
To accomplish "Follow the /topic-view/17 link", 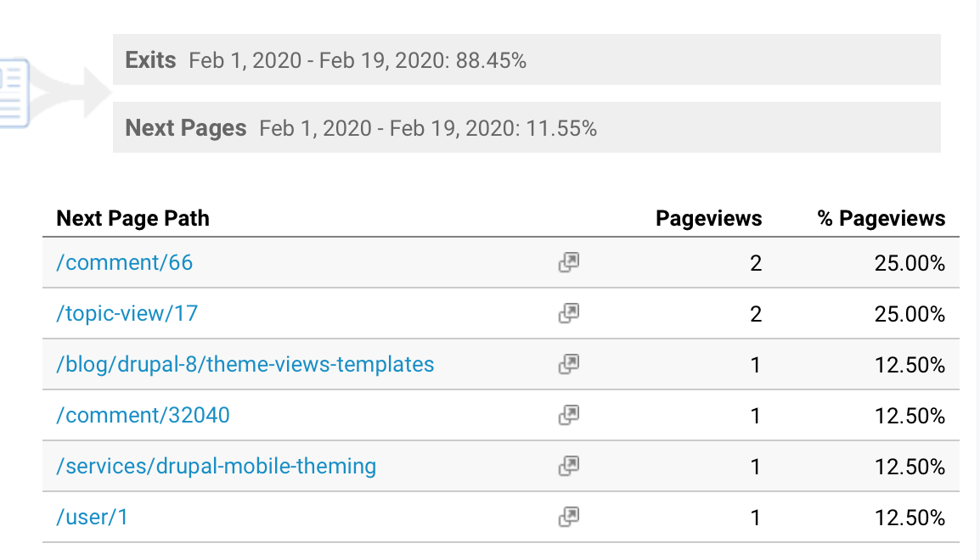I will pos(127,313).
